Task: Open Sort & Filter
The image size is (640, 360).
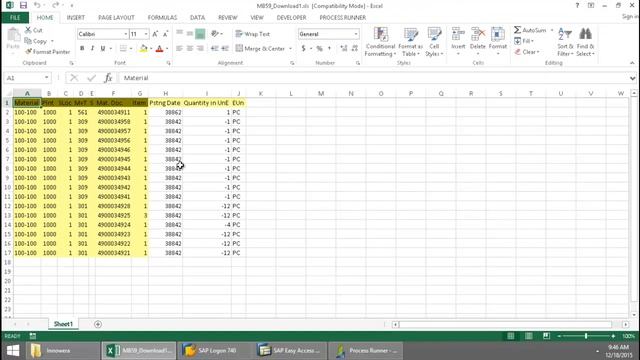Action: [565, 42]
